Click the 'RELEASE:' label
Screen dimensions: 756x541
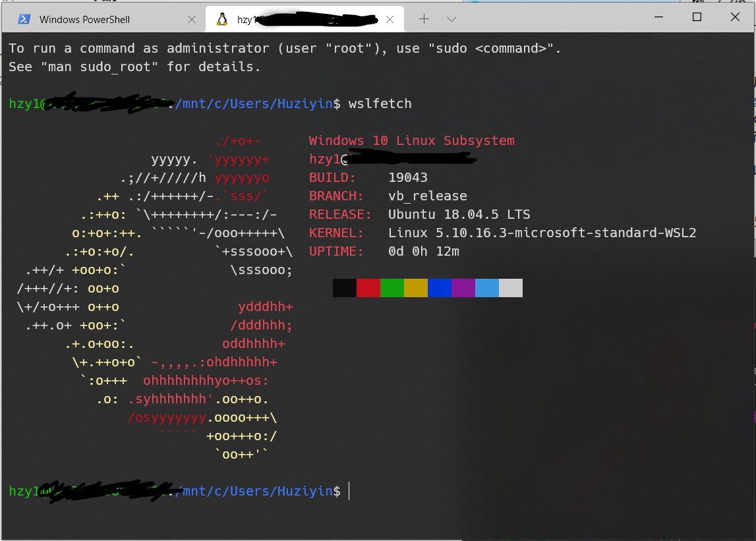tap(340, 215)
